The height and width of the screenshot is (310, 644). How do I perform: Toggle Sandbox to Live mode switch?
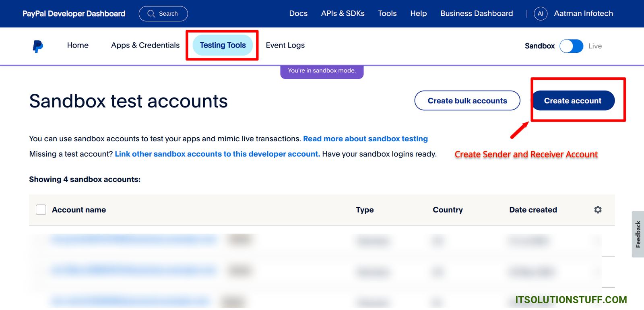pos(571,46)
